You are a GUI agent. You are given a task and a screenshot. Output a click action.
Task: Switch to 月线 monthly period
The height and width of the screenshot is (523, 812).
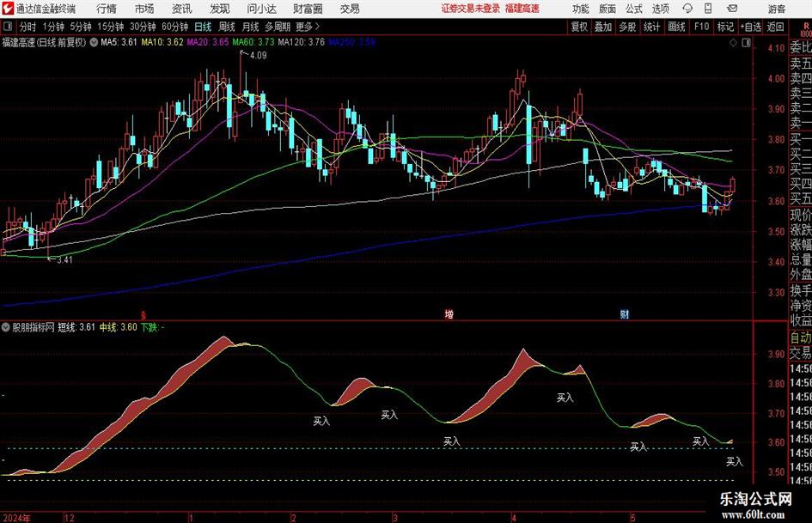click(x=250, y=27)
